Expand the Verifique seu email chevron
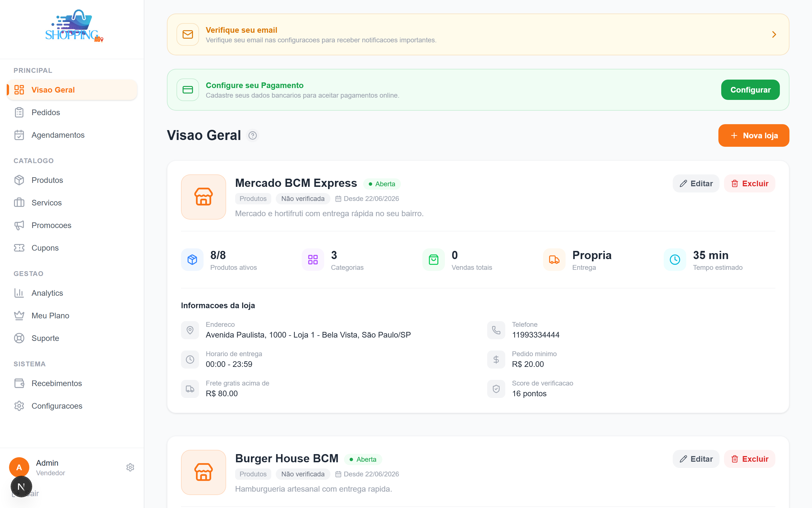Viewport: 812px width, 508px height. (x=774, y=35)
